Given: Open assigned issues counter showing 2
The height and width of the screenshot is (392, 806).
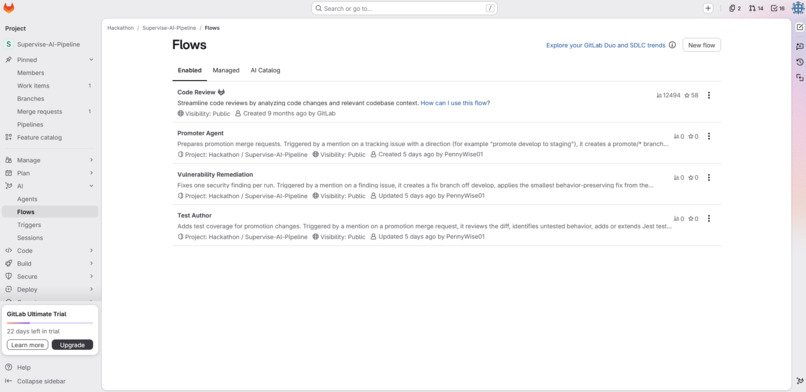Looking at the screenshot, I should click(x=735, y=8).
